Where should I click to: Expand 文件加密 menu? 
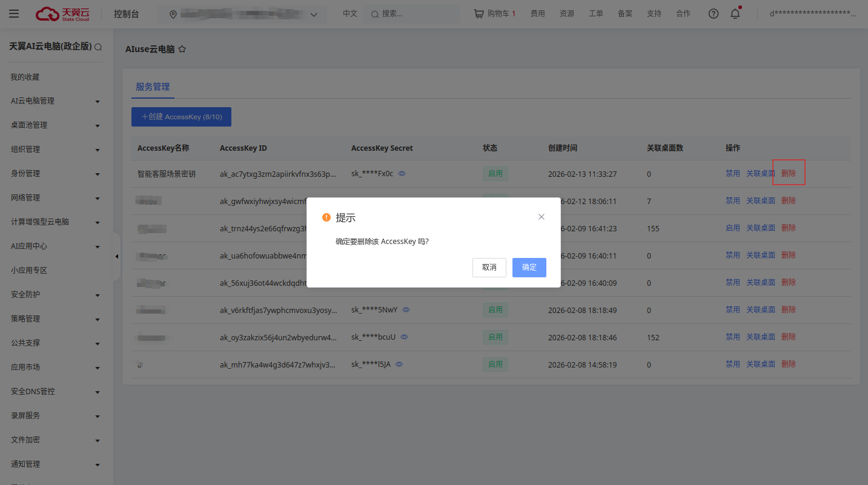(x=98, y=441)
